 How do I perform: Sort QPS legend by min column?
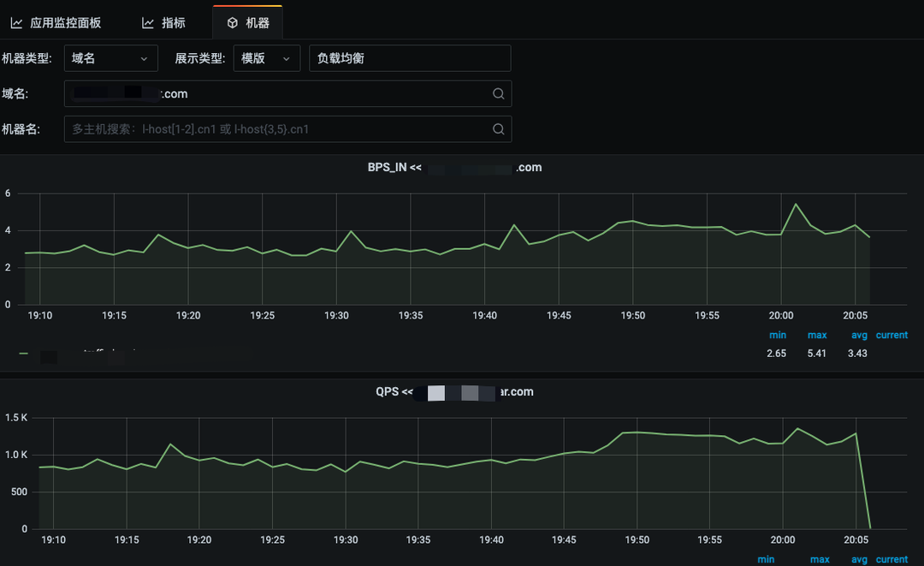coord(766,559)
